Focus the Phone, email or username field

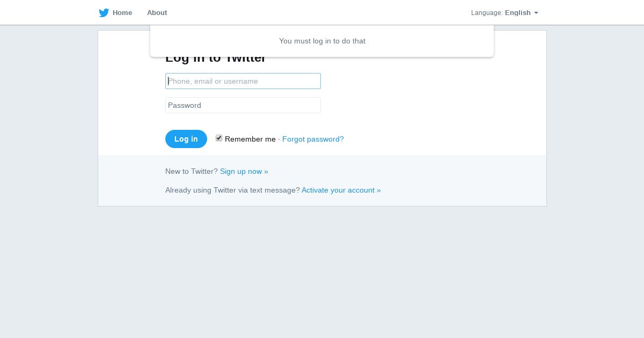(243, 81)
